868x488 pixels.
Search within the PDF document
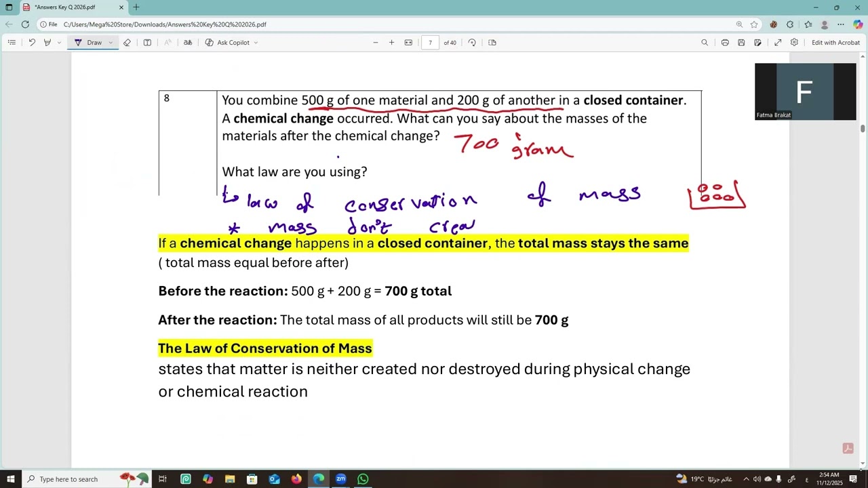click(x=705, y=43)
